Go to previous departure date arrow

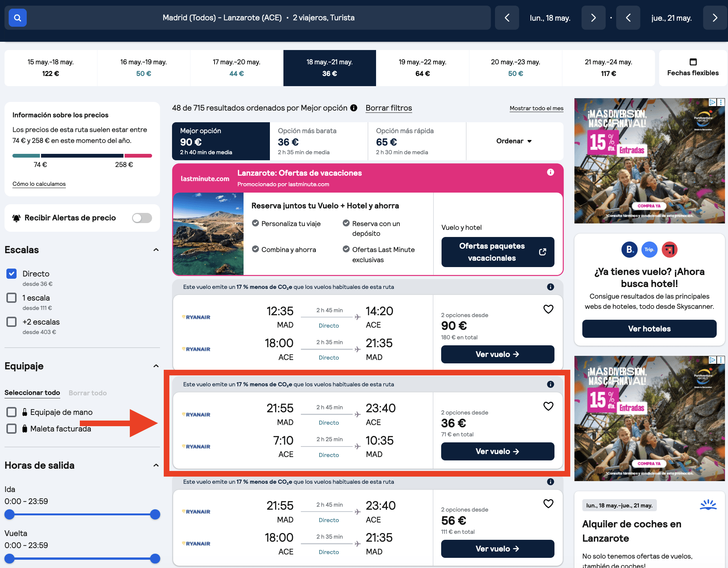pyautogui.click(x=507, y=18)
